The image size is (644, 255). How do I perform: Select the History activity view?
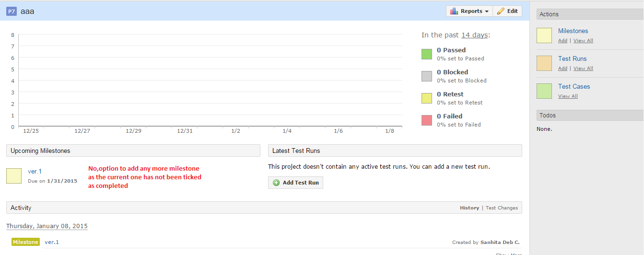(x=469, y=208)
